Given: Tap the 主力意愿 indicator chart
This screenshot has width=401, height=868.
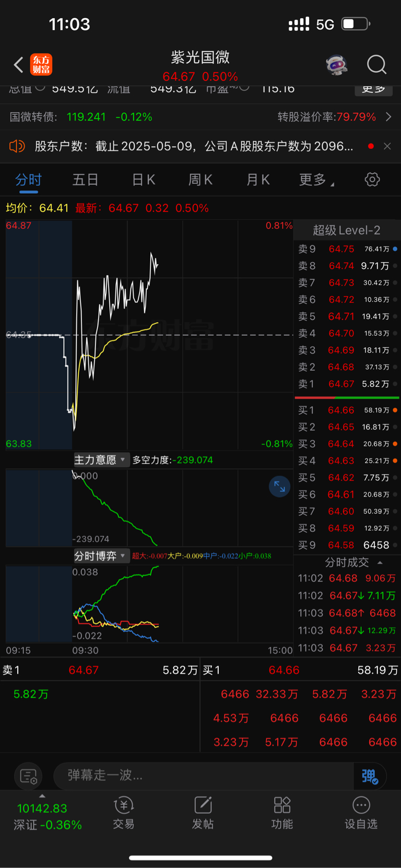Looking at the screenshot, I should coord(149,508).
